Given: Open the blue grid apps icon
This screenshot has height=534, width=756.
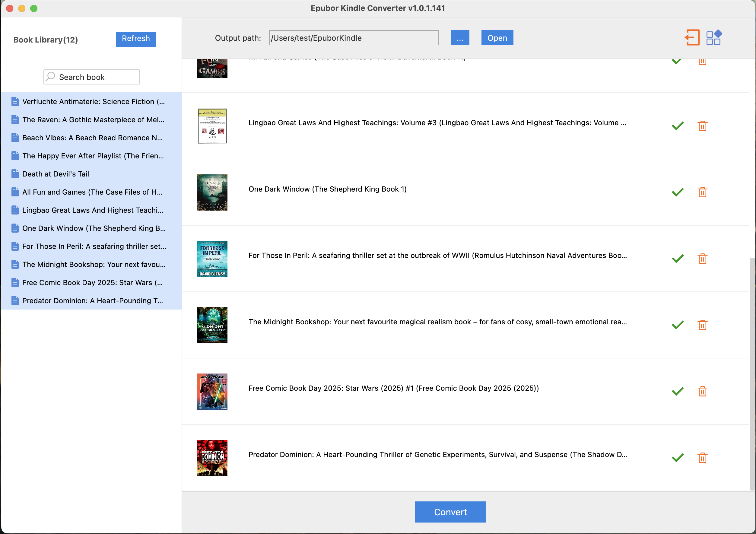Looking at the screenshot, I should [714, 37].
